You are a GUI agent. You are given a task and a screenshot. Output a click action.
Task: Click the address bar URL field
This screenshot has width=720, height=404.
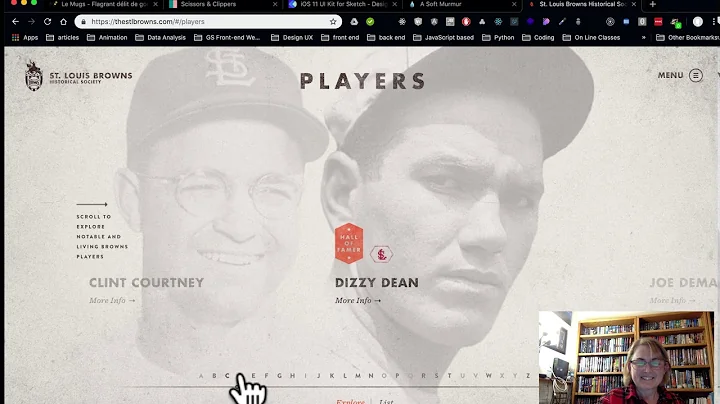tap(207, 22)
